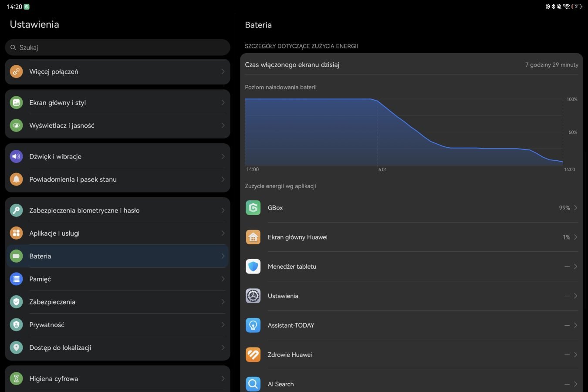Click chevron on Zabezpieczenia row
Screen dimensions: 588x392
point(223,302)
